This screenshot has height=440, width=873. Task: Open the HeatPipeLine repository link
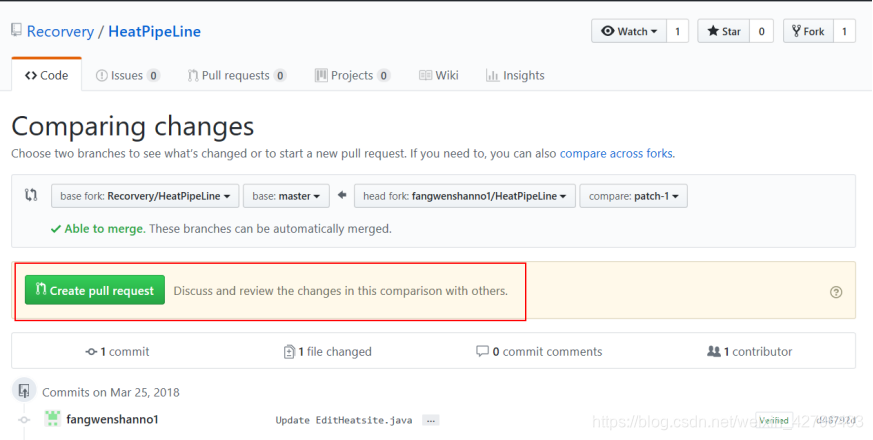coord(154,32)
